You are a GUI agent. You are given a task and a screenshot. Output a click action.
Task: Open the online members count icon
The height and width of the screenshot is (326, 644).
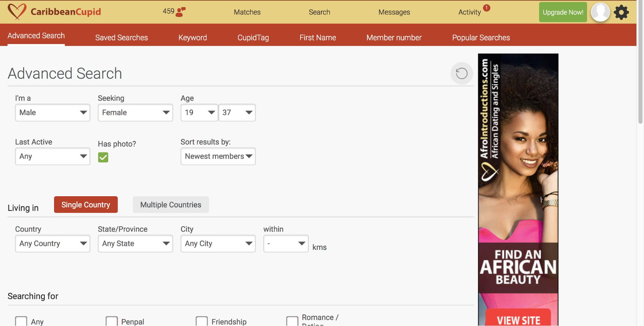pos(180,12)
